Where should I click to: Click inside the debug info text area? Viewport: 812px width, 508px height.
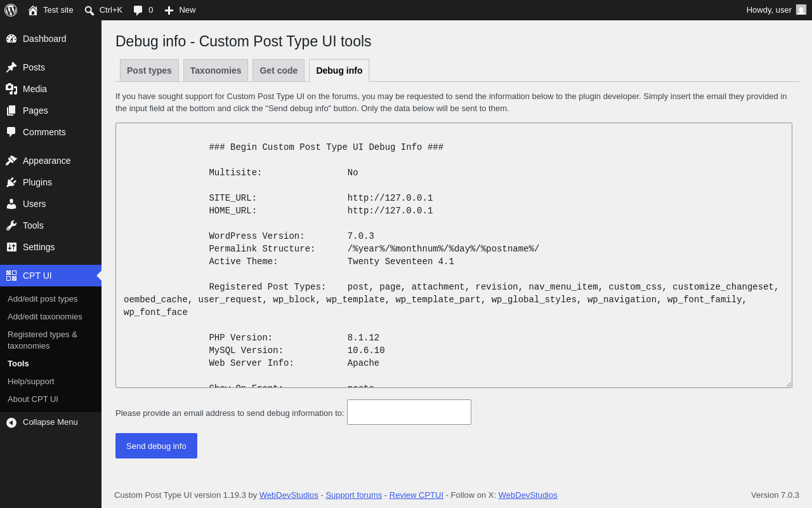click(454, 255)
